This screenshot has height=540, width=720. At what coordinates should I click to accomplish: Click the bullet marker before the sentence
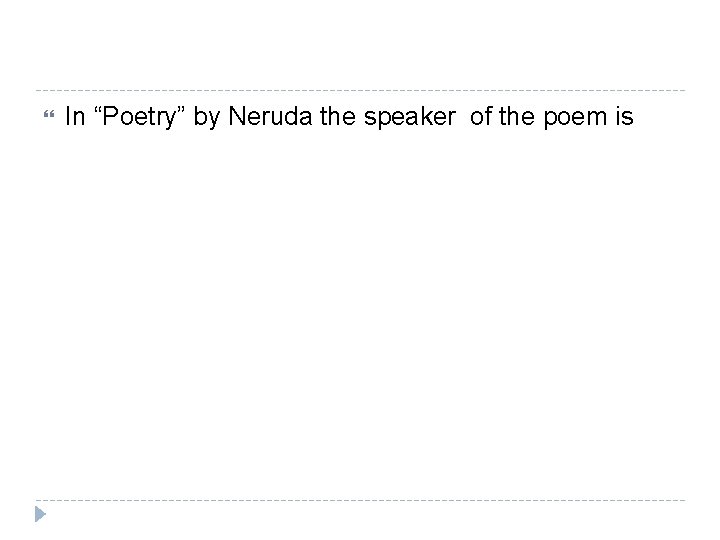click(x=40, y=118)
